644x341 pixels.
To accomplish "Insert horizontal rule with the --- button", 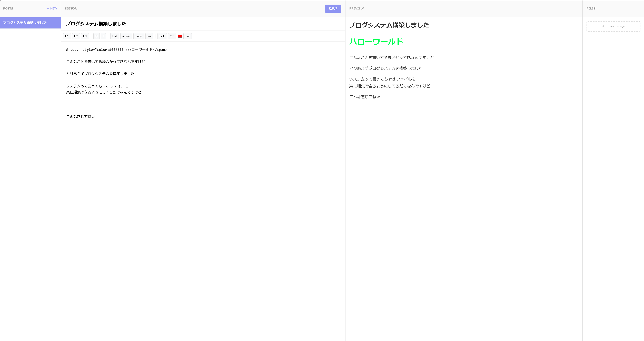I will [x=149, y=36].
